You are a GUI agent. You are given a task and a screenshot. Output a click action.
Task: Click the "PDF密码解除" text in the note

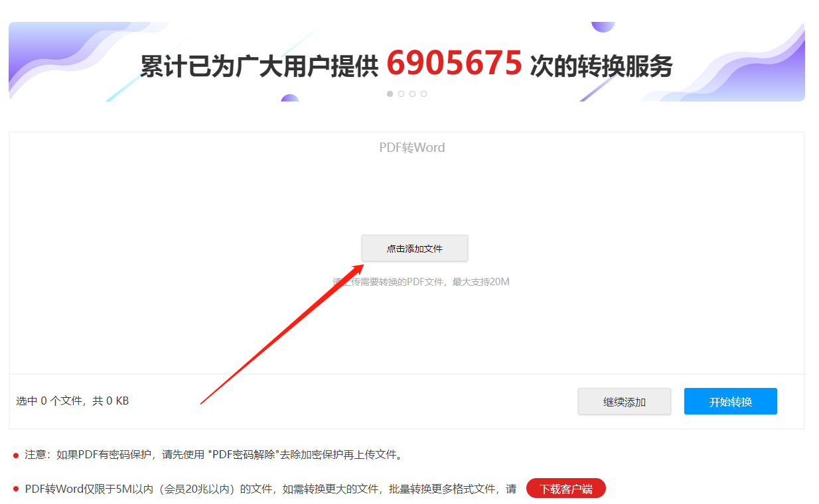(244, 454)
